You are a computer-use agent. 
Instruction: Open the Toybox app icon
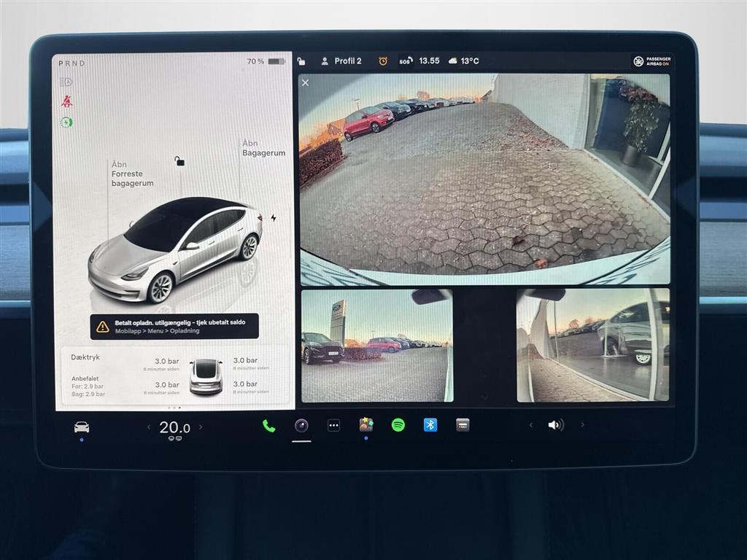pyautogui.click(x=365, y=425)
